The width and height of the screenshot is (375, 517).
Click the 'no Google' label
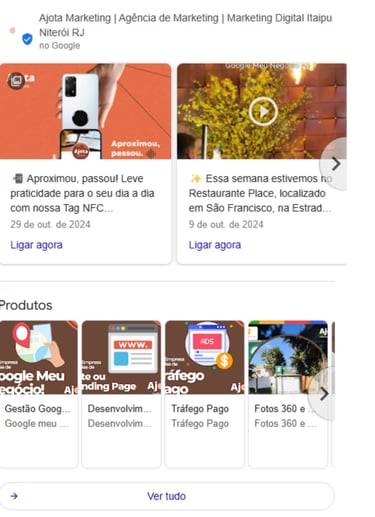coord(60,46)
